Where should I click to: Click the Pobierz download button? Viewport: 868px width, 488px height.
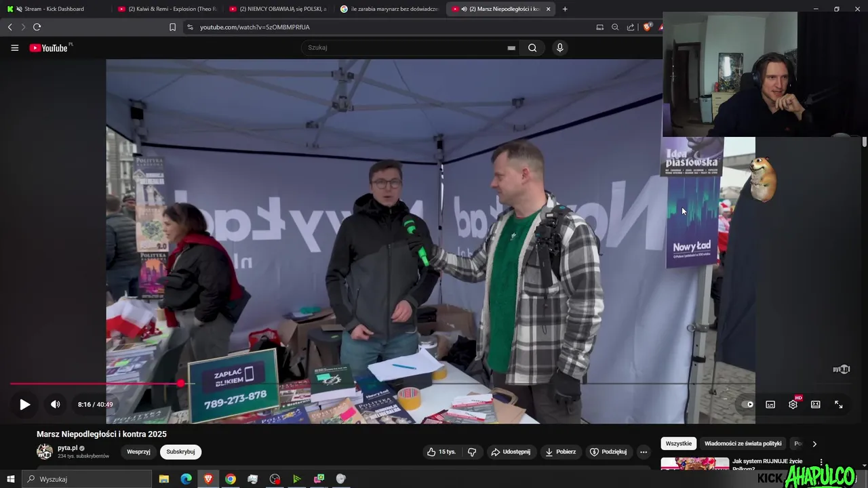(x=560, y=451)
